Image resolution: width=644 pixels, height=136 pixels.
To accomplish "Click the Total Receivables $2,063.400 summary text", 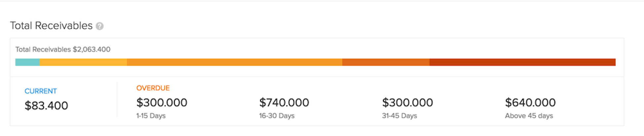I will coord(63,50).
